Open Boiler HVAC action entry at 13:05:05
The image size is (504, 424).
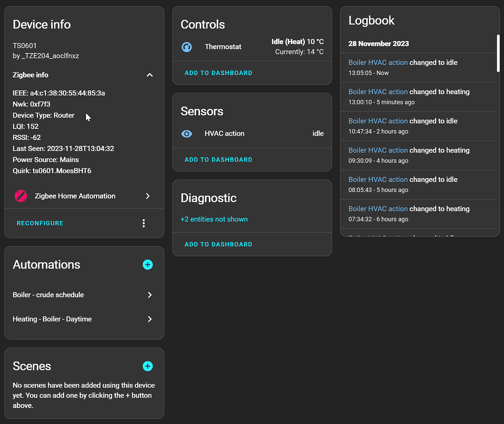(378, 62)
